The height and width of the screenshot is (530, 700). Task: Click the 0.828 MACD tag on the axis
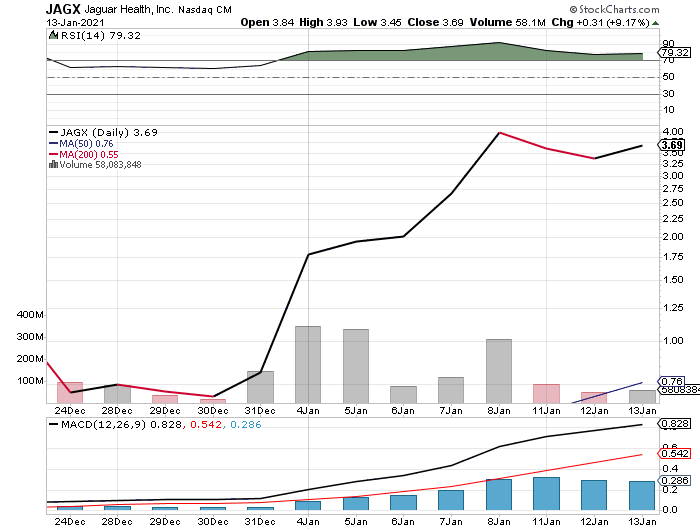point(675,424)
